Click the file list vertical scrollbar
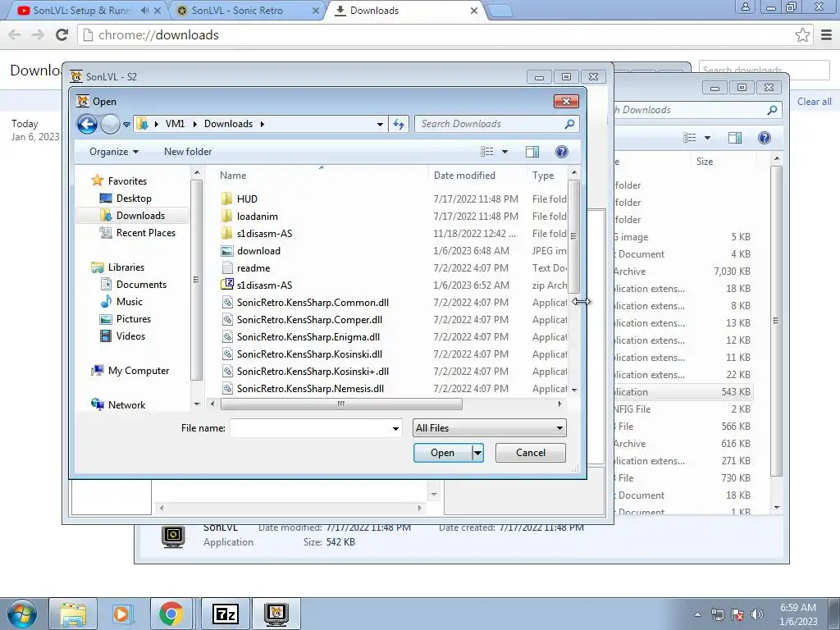The width and height of the screenshot is (840, 630). pyautogui.click(x=573, y=235)
